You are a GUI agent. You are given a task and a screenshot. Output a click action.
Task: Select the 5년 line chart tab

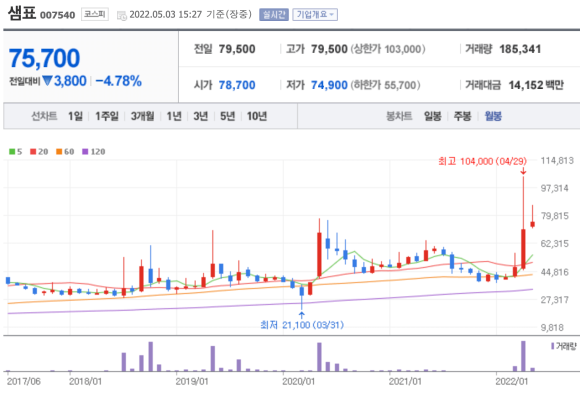(x=227, y=116)
